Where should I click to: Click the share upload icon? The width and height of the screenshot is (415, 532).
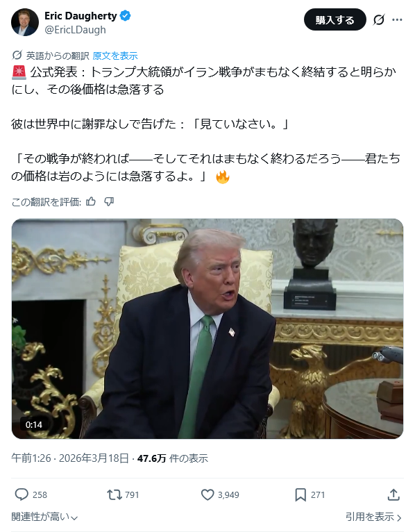point(393,494)
